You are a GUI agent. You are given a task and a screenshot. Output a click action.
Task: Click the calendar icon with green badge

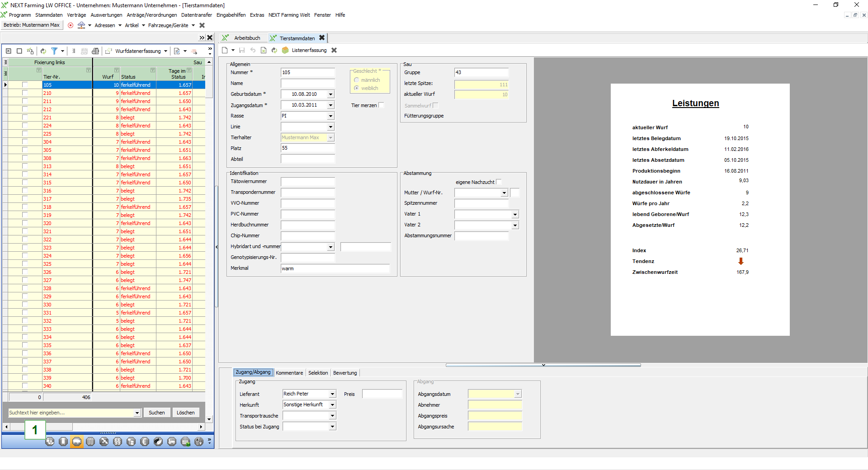185,442
